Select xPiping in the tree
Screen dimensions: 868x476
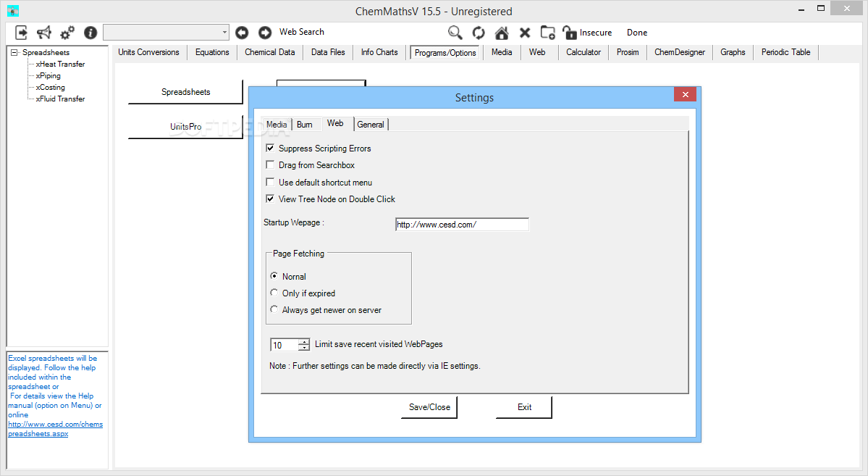(49, 76)
